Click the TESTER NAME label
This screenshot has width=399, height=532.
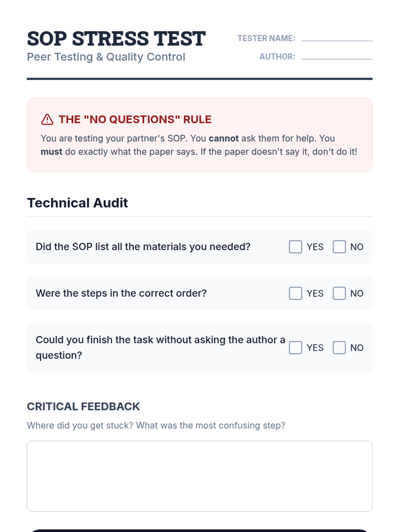pyautogui.click(x=266, y=38)
